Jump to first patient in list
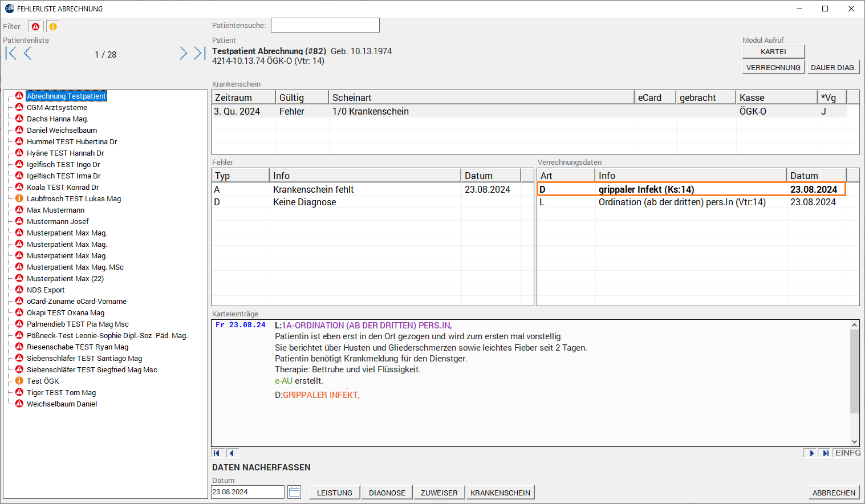 click(x=11, y=54)
